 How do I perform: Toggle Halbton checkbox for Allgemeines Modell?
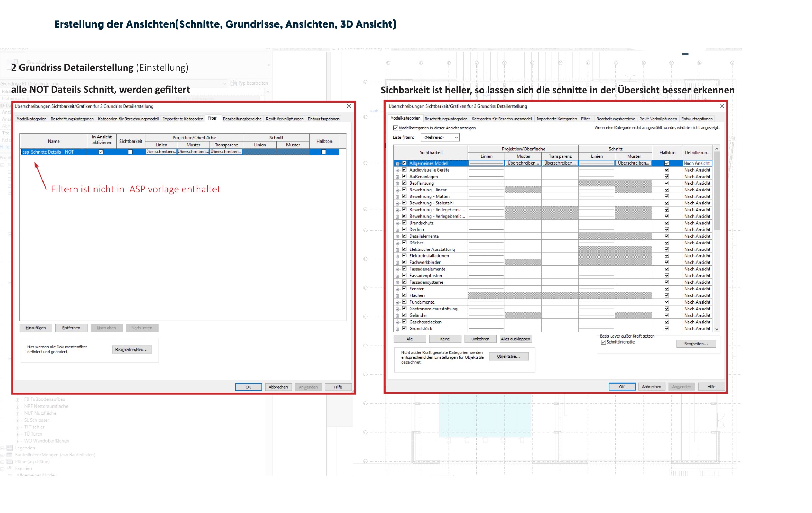tap(667, 163)
